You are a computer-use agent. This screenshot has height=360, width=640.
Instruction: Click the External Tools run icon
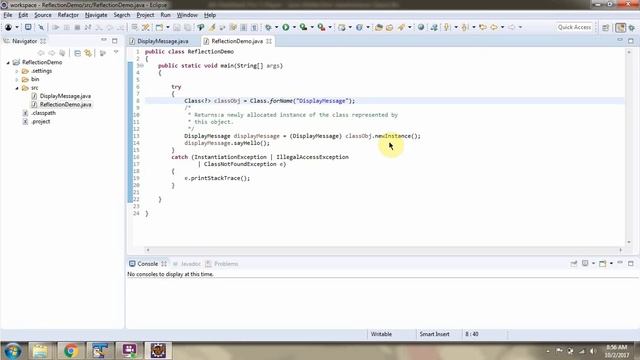(x=322, y=27)
